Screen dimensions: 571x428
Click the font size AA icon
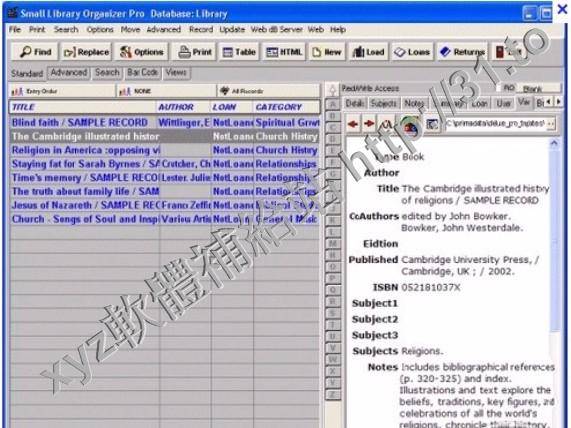coord(386,125)
